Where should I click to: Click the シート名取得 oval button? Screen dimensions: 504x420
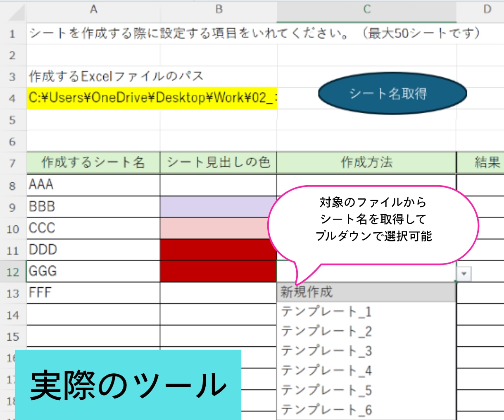tap(392, 93)
